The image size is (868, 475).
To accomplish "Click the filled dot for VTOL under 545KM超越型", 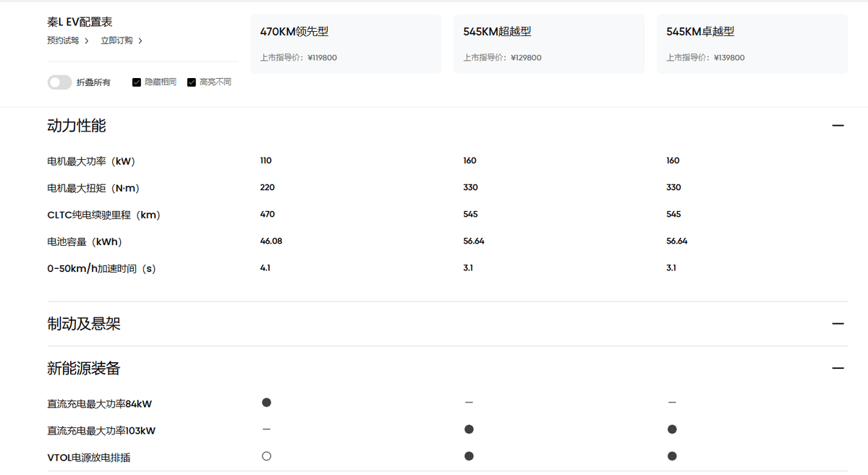I will (469, 456).
